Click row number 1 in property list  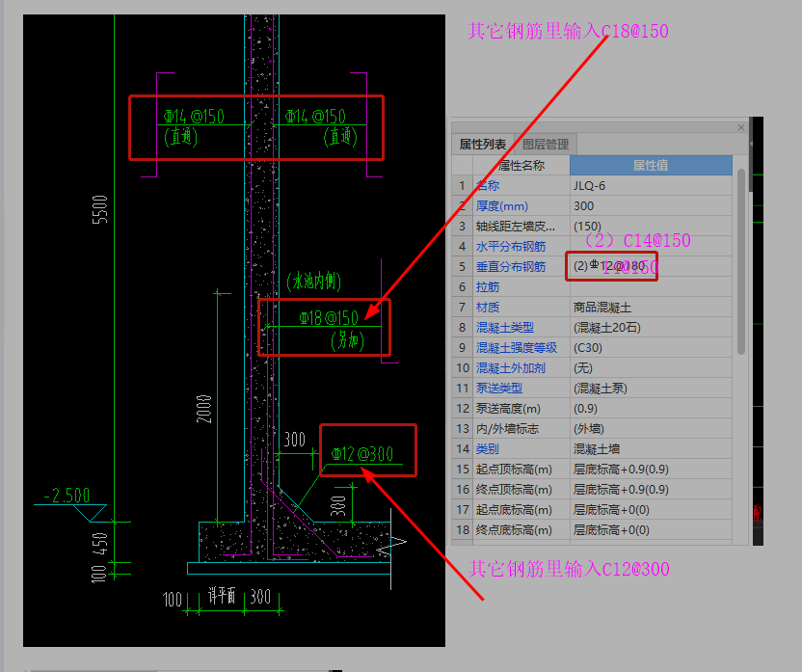tap(463, 186)
